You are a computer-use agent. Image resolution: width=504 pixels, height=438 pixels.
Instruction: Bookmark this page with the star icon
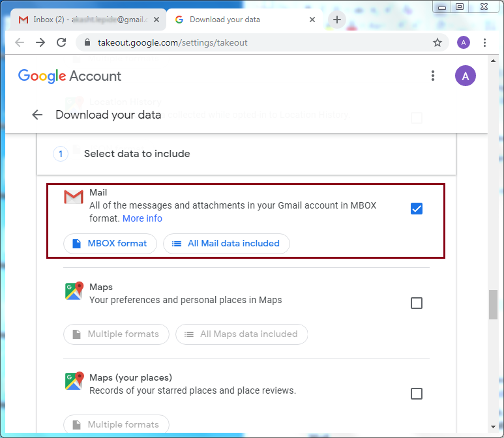[x=437, y=42]
